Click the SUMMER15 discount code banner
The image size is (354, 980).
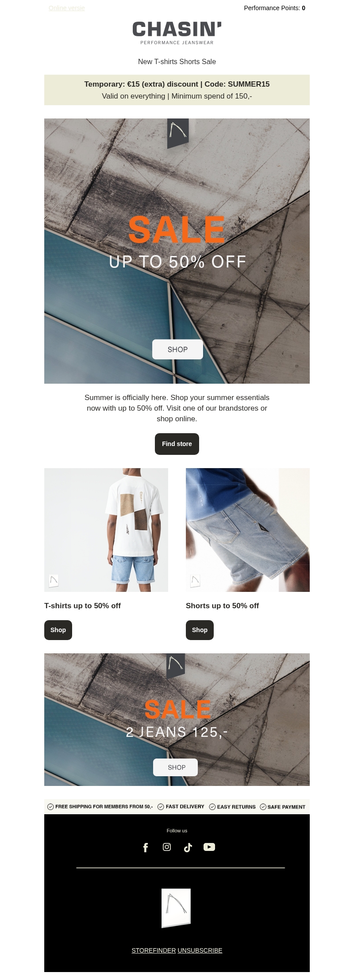177,90
